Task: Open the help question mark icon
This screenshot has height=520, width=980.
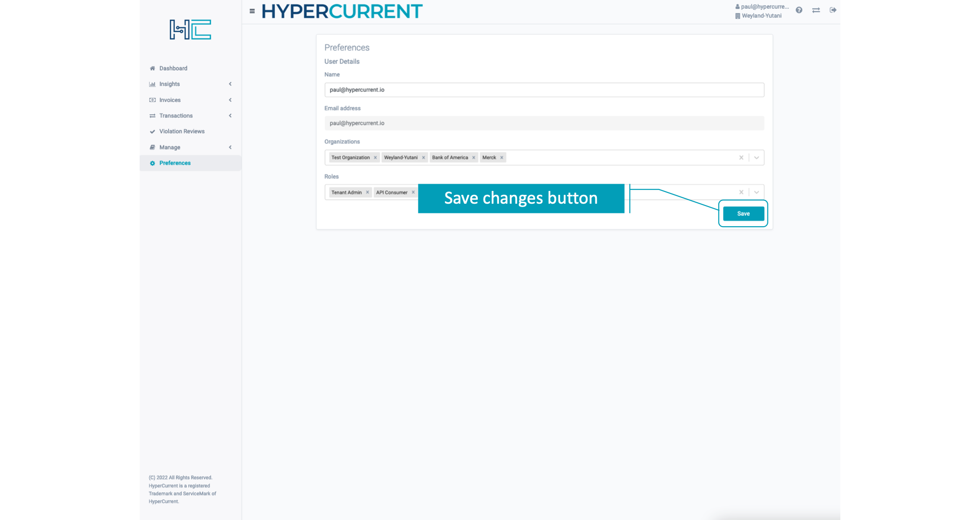Action: 799,10
